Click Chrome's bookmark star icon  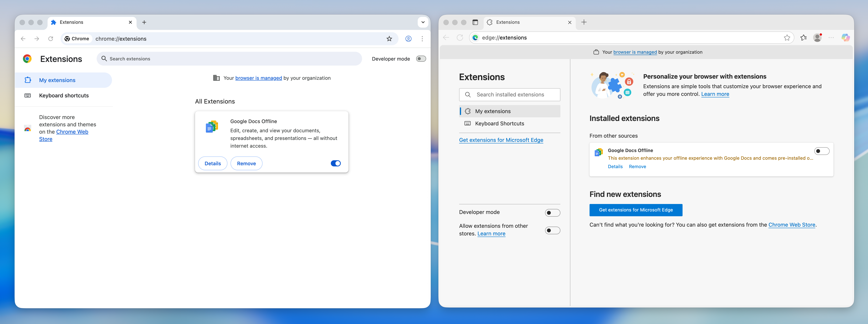389,39
